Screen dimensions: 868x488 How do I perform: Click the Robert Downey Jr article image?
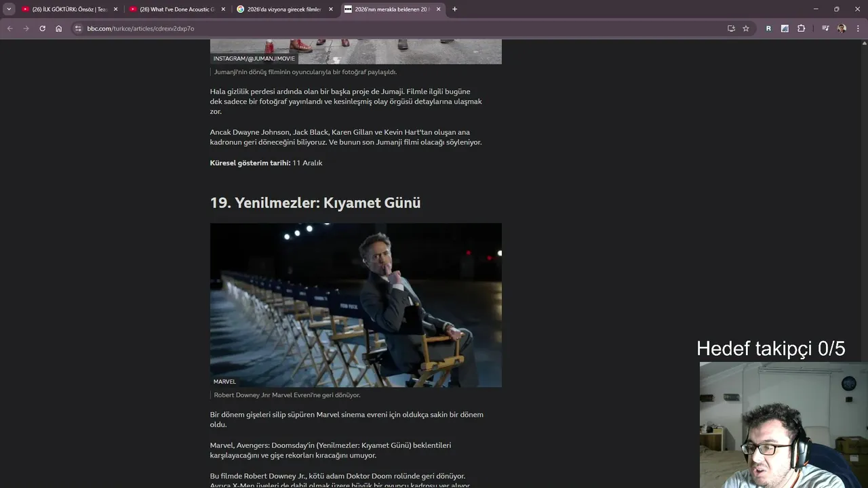[x=356, y=305]
